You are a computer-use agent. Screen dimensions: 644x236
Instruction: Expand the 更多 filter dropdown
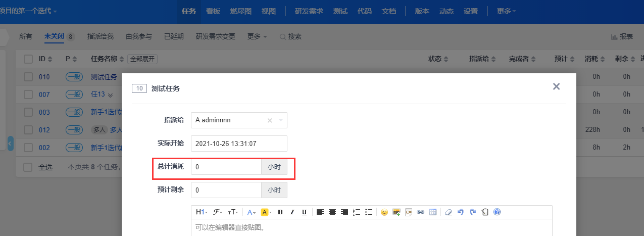click(x=257, y=36)
